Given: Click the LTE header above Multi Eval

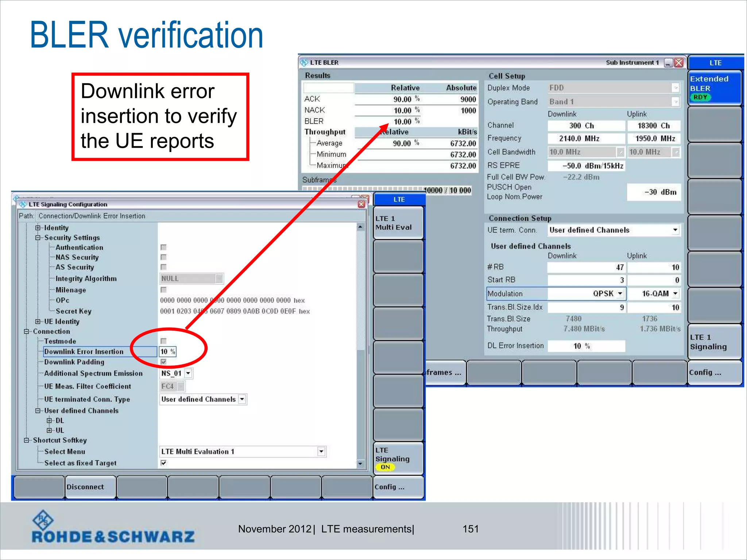Looking at the screenshot, I should [399, 199].
